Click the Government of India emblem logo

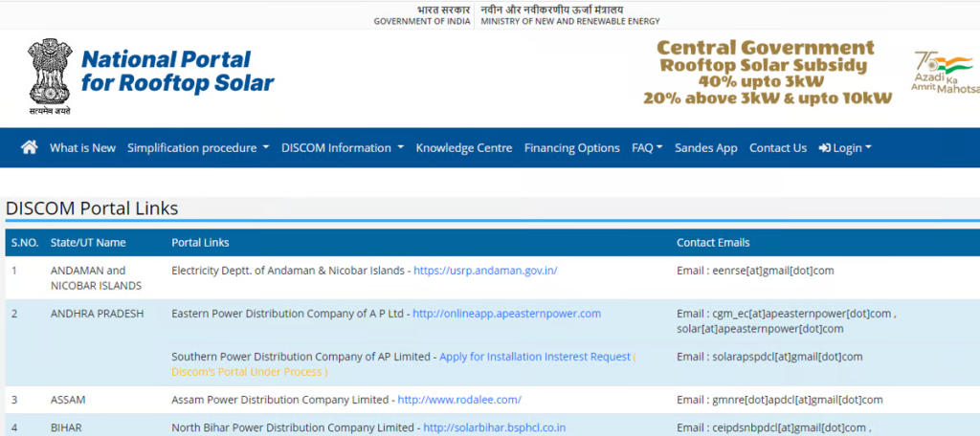click(x=50, y=76)
